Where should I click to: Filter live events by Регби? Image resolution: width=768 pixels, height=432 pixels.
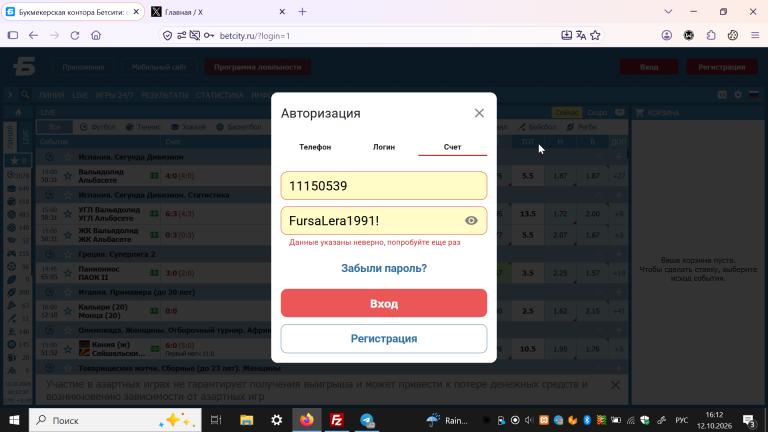pos(581,127)
